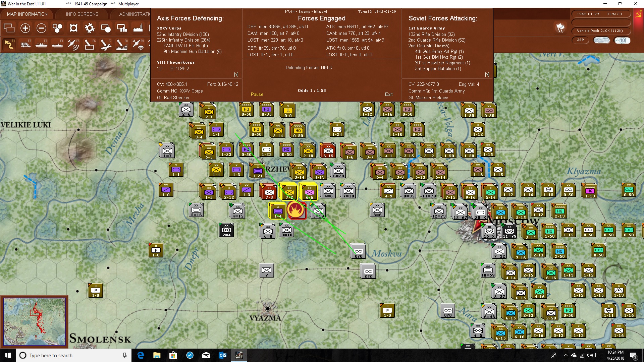Expand the Soviet forces list arrow
644x362 pixels.
[487, 74]
